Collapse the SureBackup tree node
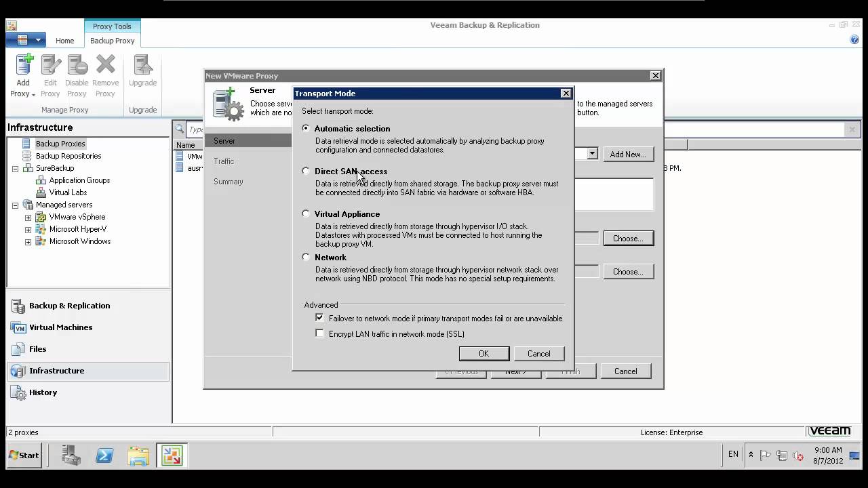 pos(15,168)
